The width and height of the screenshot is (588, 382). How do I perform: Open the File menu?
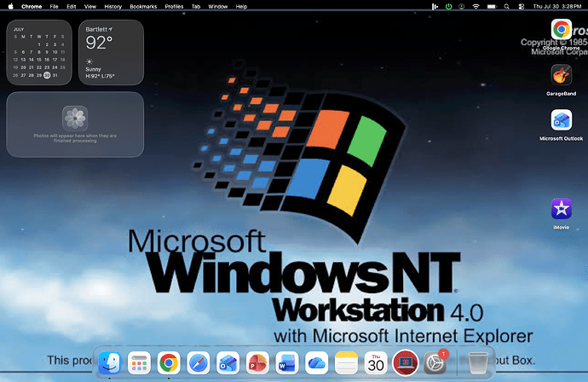click(54, 6)
